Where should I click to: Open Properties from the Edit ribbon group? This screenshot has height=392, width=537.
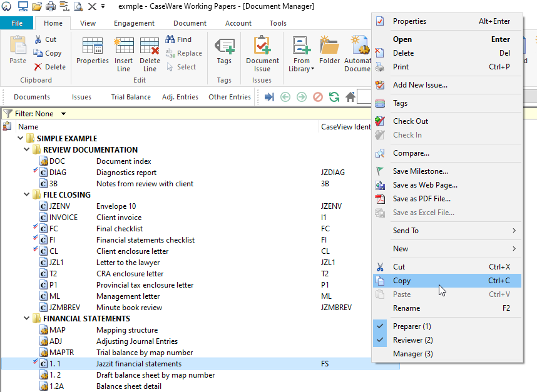point(93,51)
